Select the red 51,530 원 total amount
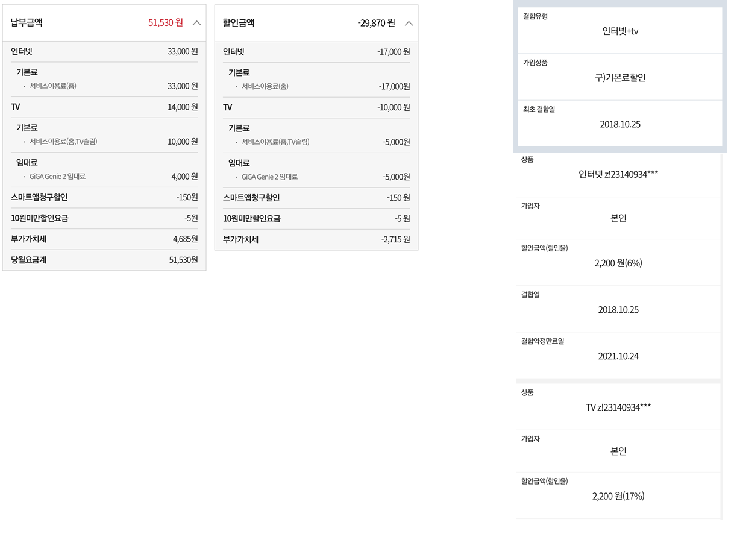 (x=165, y=23)
